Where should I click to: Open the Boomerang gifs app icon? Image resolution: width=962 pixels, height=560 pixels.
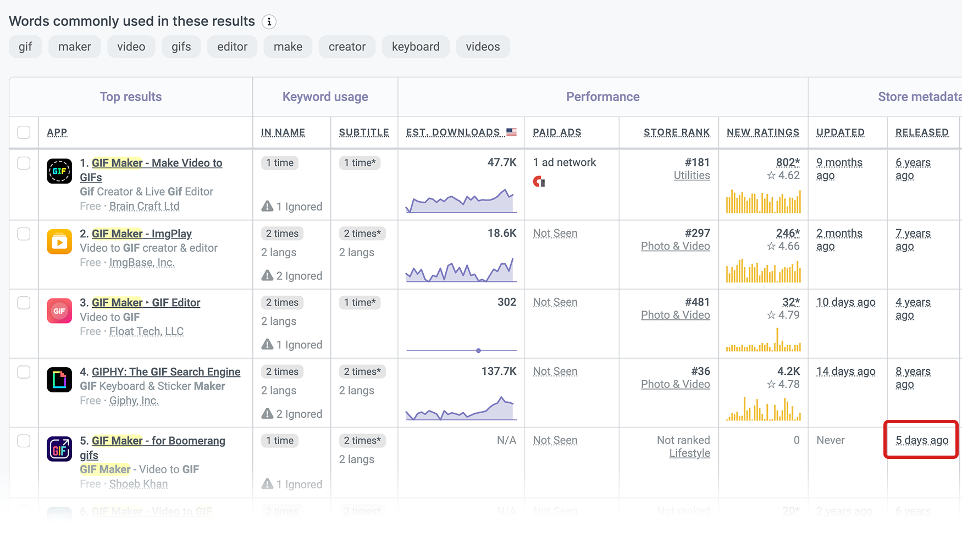(x=59, y=449)
